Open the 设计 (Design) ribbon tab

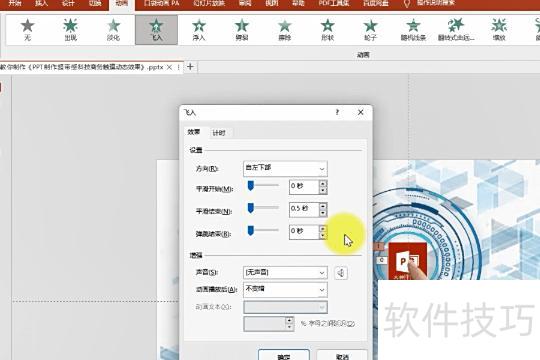(68, 3)
